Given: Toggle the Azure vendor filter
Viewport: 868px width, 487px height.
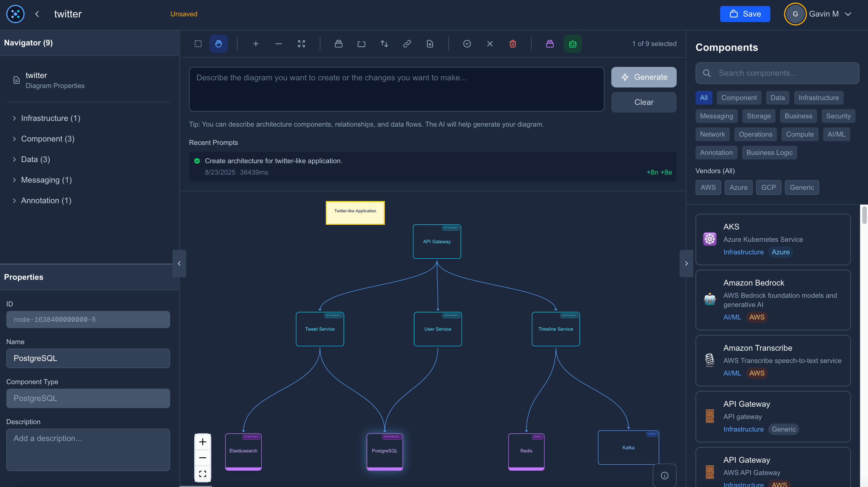Looking at the screenshot, I should click(738, 187).
